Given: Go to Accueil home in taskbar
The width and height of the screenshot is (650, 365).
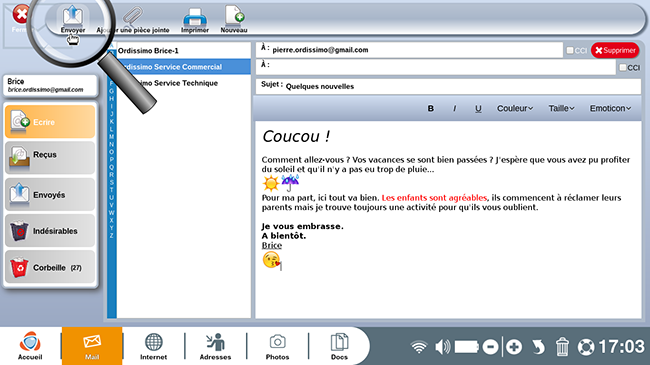Looking at the screenshot, I should [30, 346].
